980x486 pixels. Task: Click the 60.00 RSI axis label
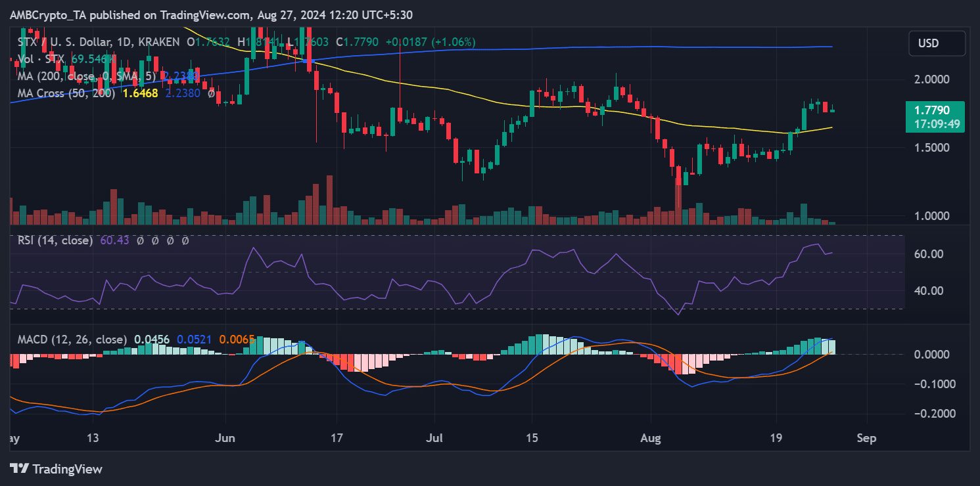[930, 254]
